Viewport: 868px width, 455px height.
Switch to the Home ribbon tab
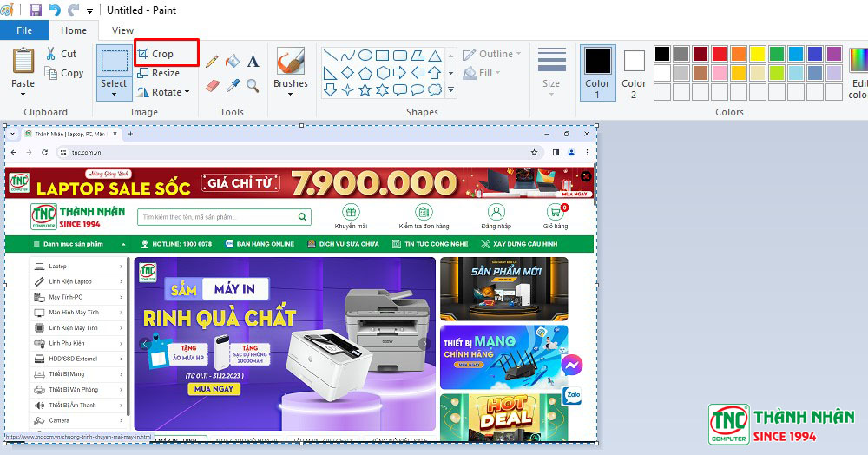74,30
